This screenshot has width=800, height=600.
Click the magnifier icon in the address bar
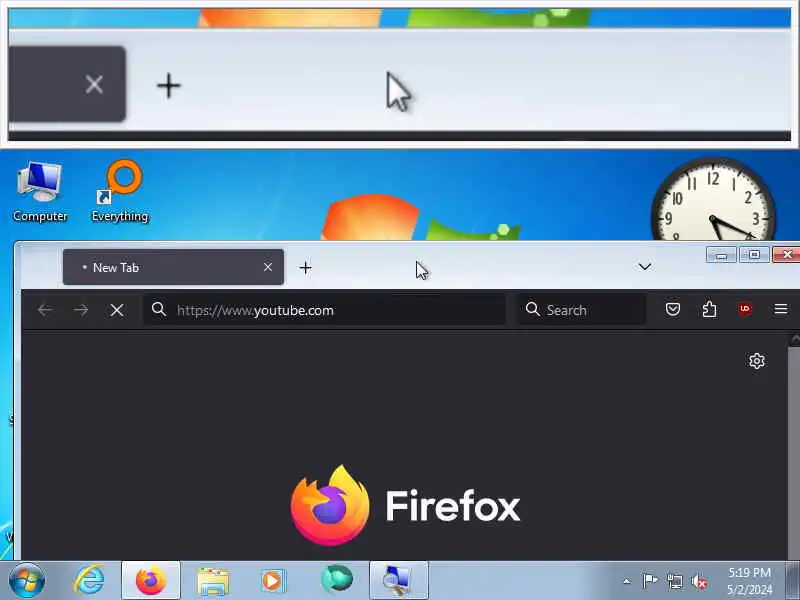159,309
